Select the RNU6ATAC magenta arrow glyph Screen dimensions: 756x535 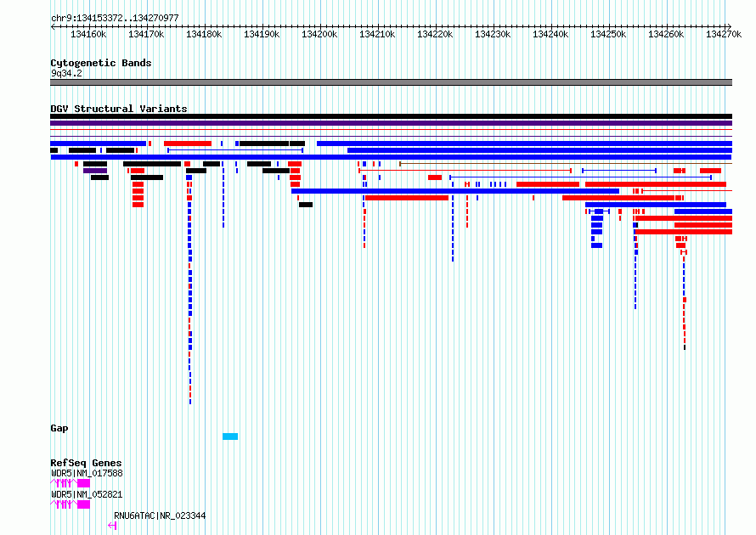click(112, 526)
